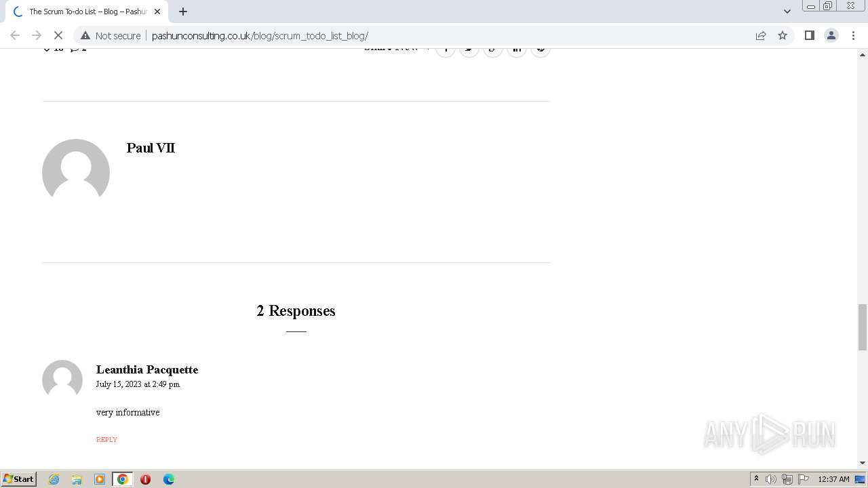The height and width of the screenshot is (488, 868).
Task: Stop loading the page
Action: pos(58,35)
